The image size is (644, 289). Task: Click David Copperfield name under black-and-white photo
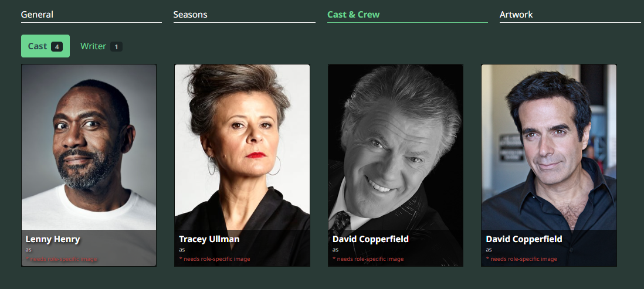pos(371,239)
